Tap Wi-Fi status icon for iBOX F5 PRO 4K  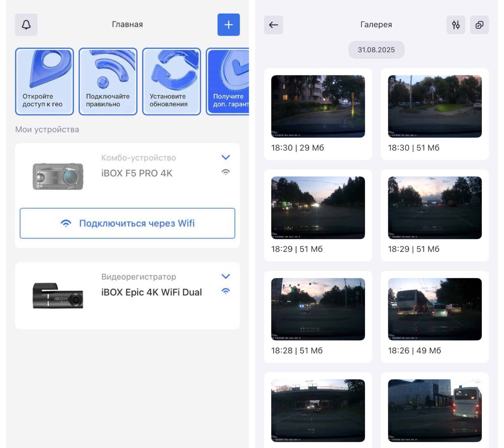[x=225, y=172]
